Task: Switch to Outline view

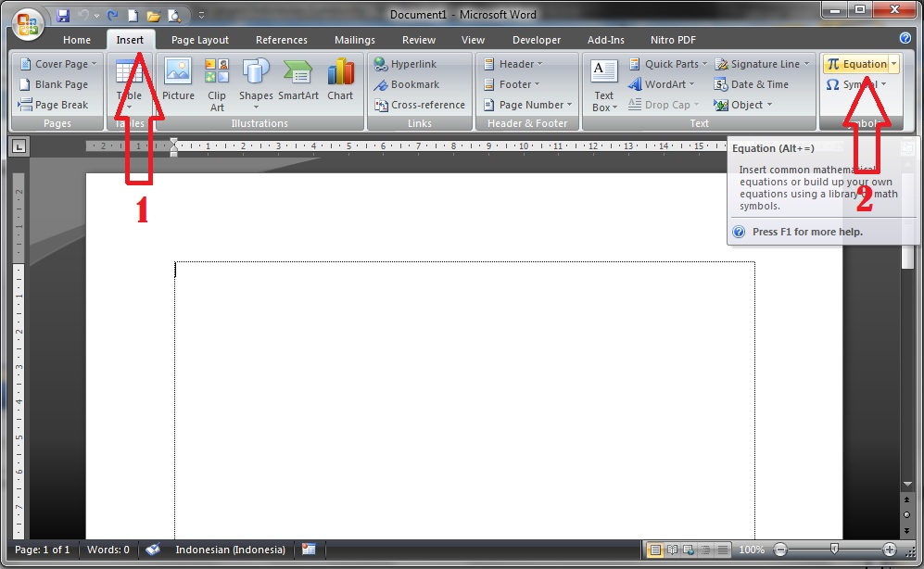Action: coord(705,550)
